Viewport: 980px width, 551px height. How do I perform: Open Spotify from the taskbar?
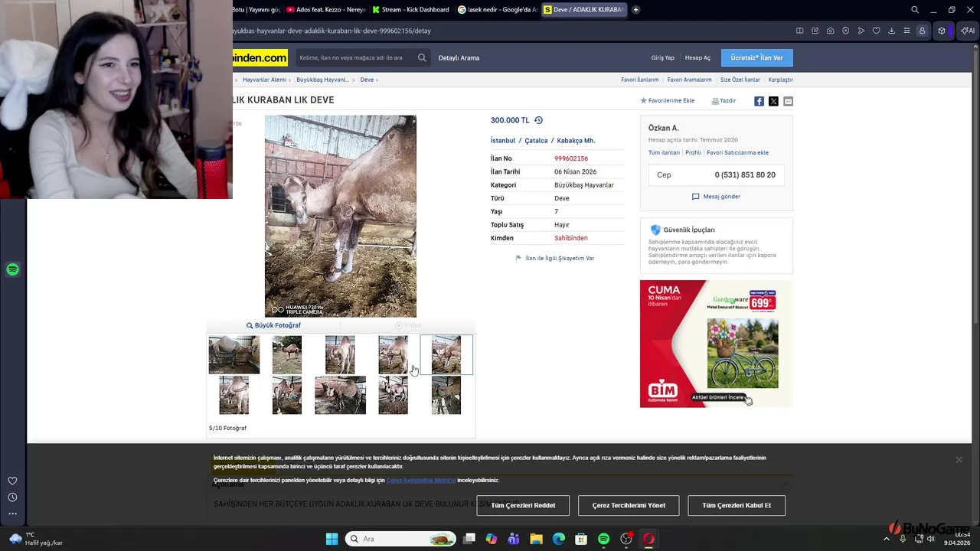603,539
